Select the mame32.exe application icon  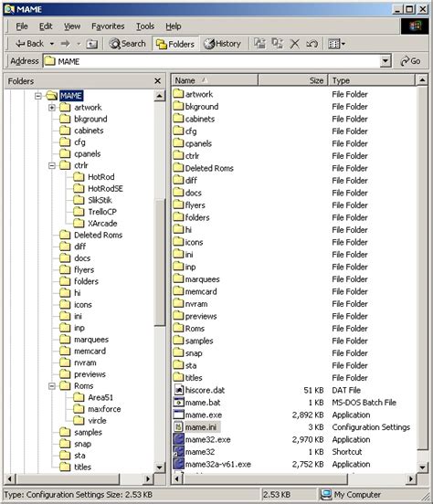click(x=178, y=439)
